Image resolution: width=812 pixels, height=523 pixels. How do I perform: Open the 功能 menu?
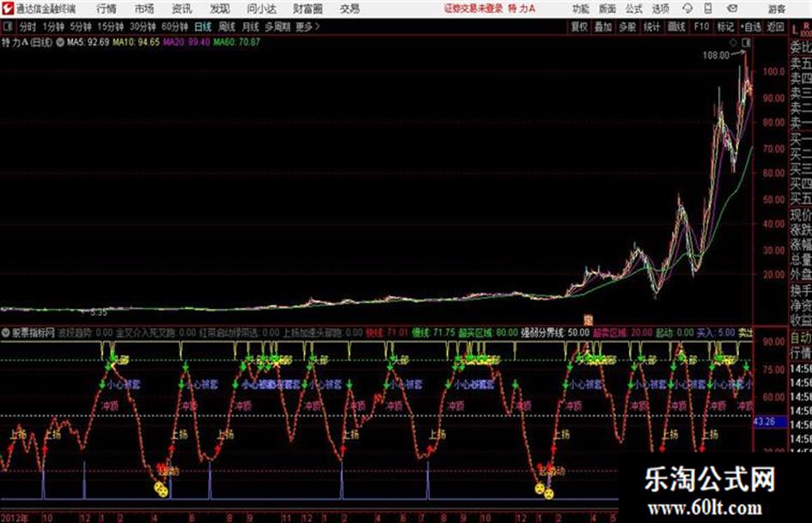pyautogui.click(x=581, y=9)
